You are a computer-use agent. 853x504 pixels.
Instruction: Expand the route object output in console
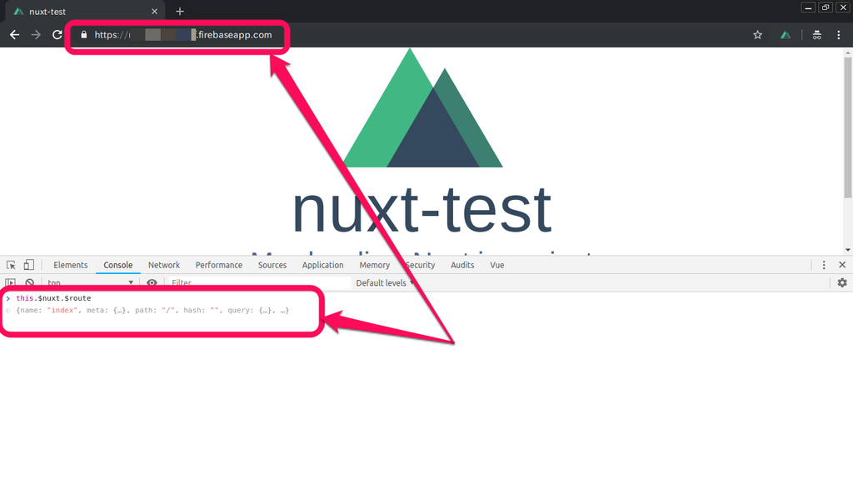coord(152,310)
